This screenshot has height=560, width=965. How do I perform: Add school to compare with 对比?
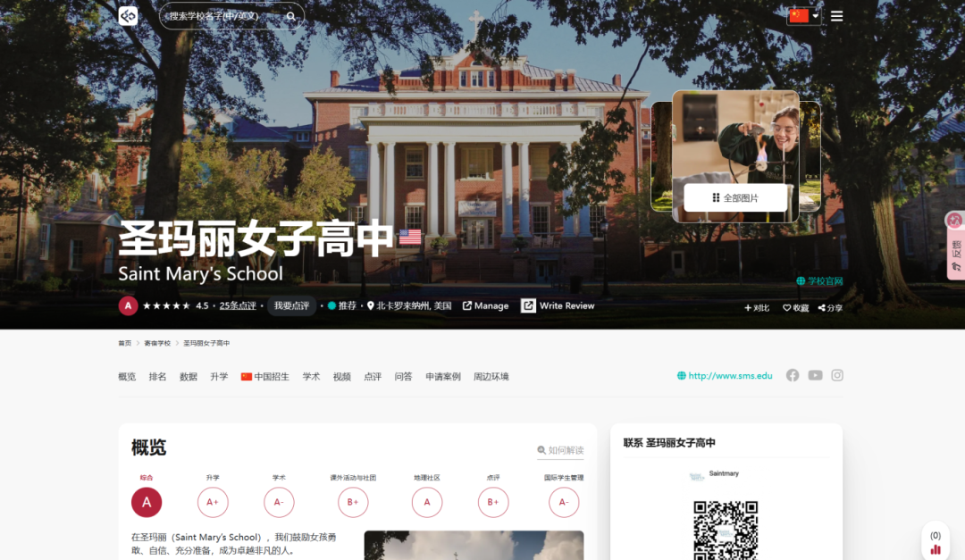(757, 308)
